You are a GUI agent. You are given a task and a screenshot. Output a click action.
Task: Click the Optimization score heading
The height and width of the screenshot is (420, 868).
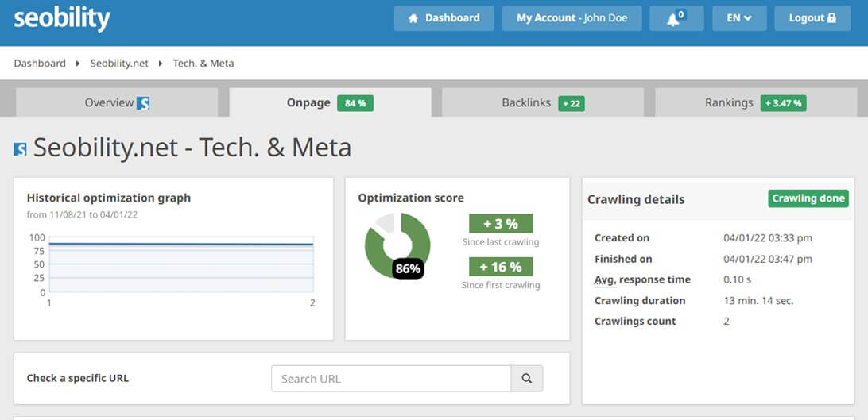tap(411, 198)
